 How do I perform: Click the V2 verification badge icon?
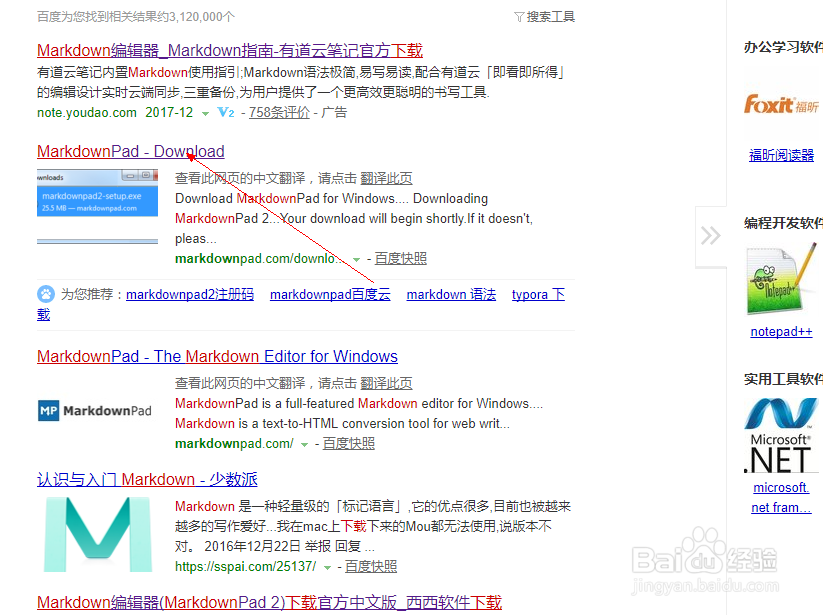click(226, 112)
